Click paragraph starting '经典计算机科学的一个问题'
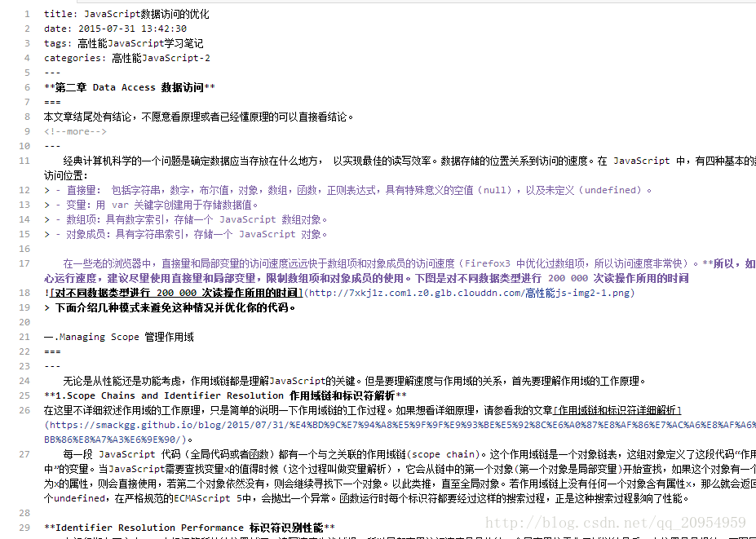The width and height of the screenshot is (756, 539). tap(409, 161)
